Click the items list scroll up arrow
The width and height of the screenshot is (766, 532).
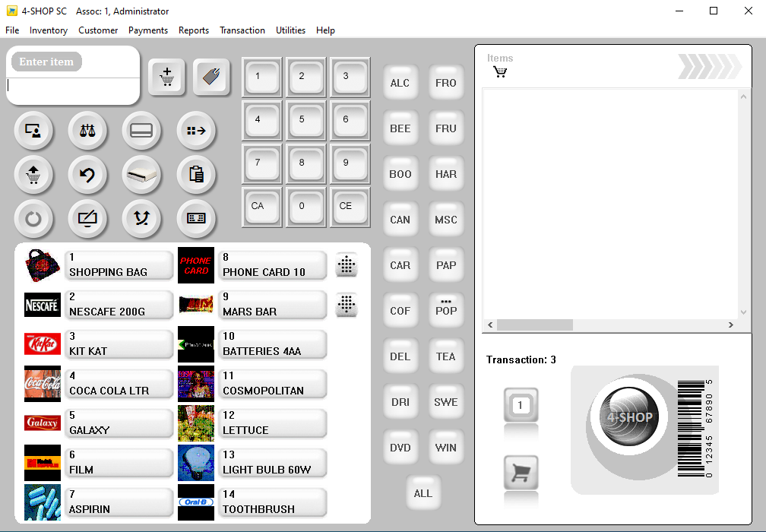[x=743, y=97]
